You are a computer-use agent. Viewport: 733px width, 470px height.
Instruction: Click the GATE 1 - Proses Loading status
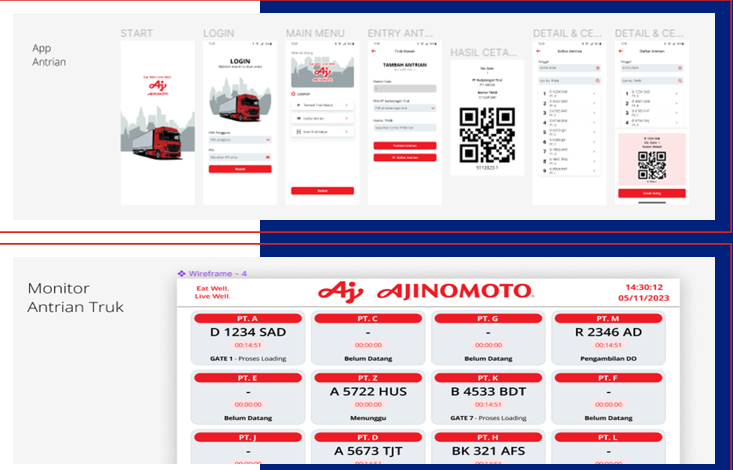(x=248, y=359)
